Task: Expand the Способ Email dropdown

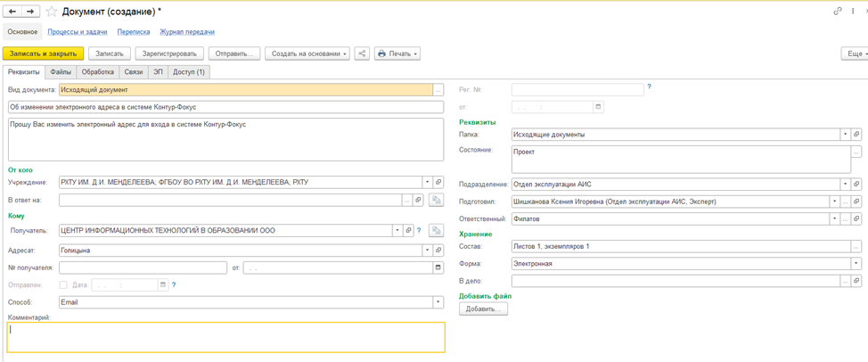Action: click(x=438, y=302)
